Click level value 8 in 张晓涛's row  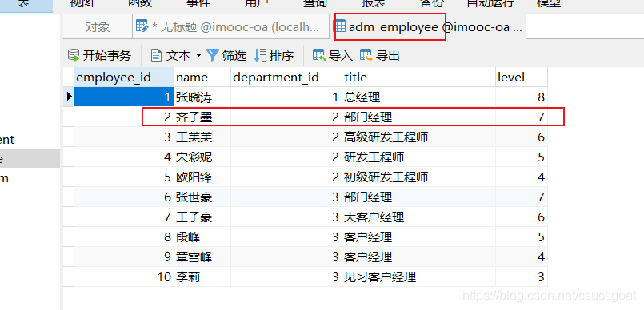pyautogui.click(x=521, y=97)
